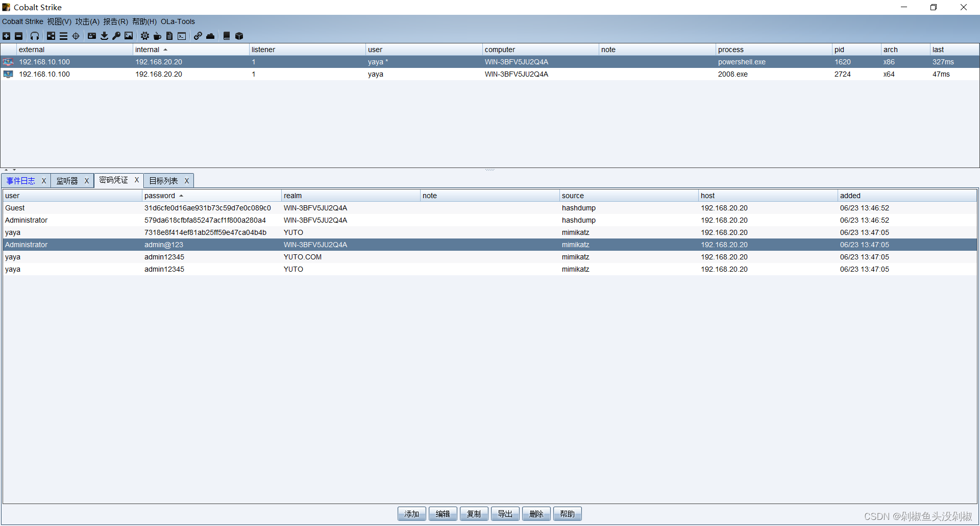Switch to session table view icon
This screenshot has height=526, width=980.
click(63, 36)
